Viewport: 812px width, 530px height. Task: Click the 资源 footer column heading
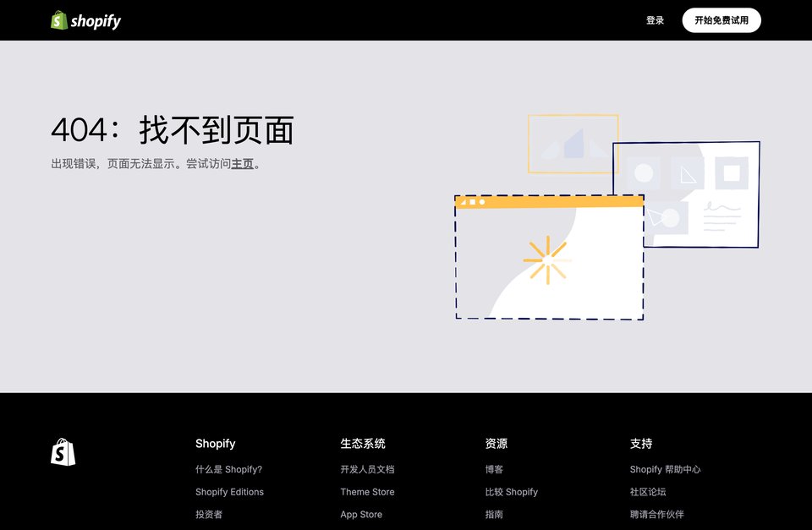pos(497,444)
